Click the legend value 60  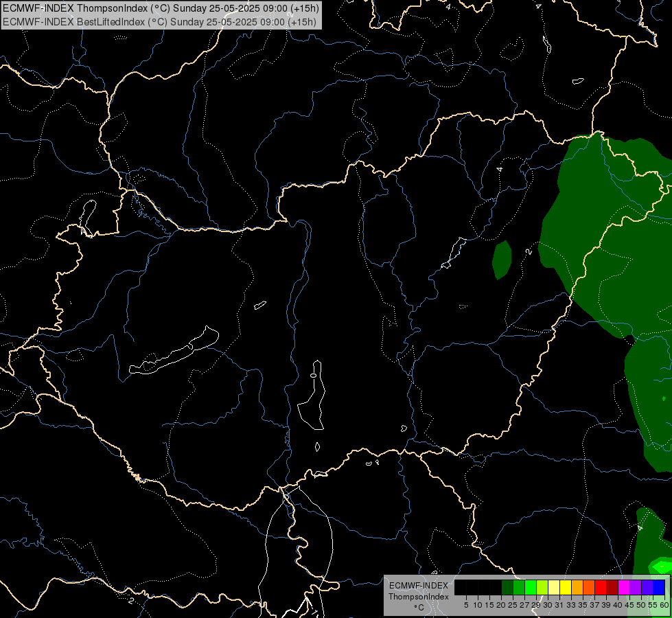(x=664, y=605)
